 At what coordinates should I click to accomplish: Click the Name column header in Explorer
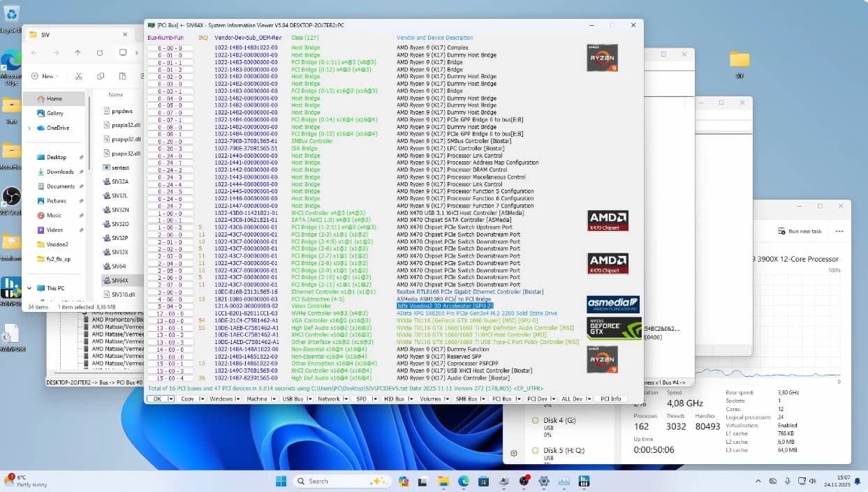coord(115,94)
